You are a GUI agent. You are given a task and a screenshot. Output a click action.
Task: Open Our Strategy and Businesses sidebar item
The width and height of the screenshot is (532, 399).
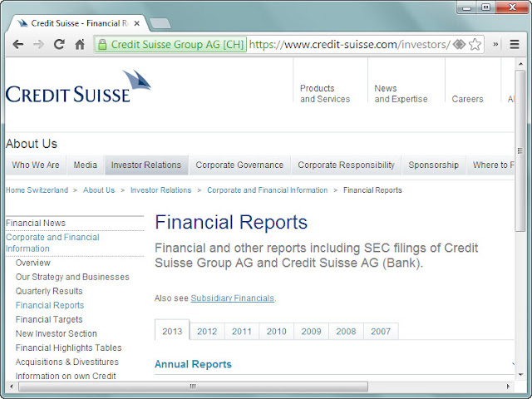72,277
